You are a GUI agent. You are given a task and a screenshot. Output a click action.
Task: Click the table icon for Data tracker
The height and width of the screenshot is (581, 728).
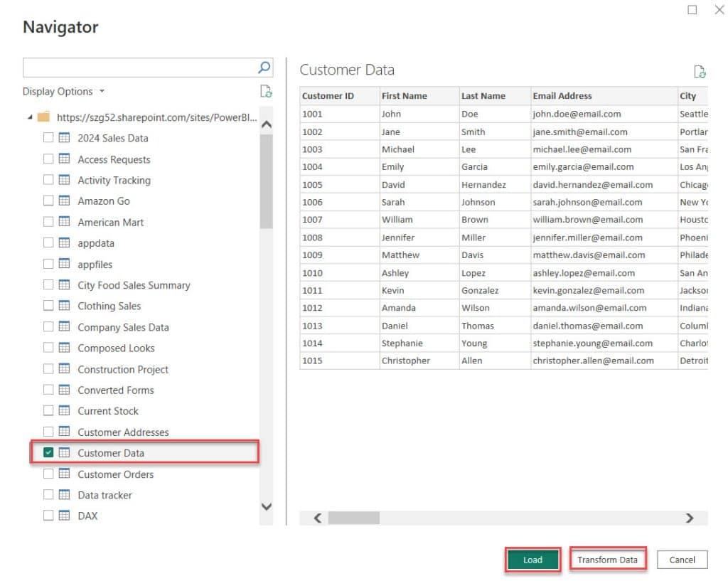(x=65, y=495)
